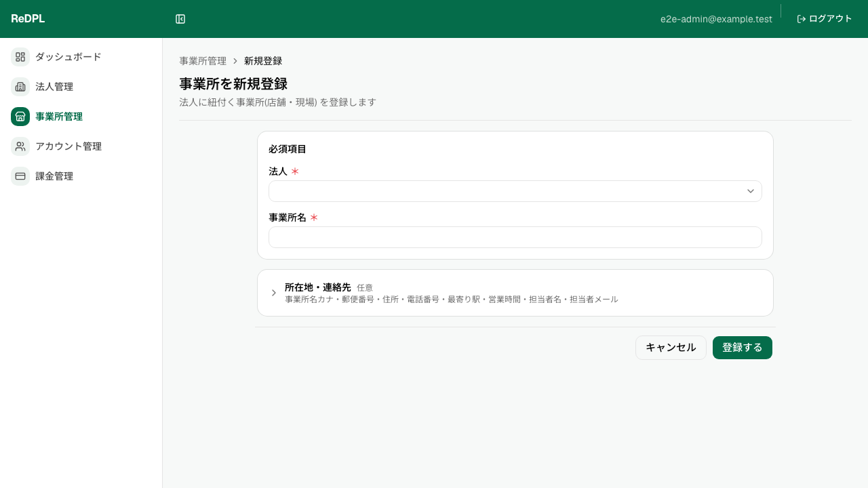Click the 法人管理 building icon
Image resolution: width=868 pixels, height=488 pixels.
click(x=20, y=87)
